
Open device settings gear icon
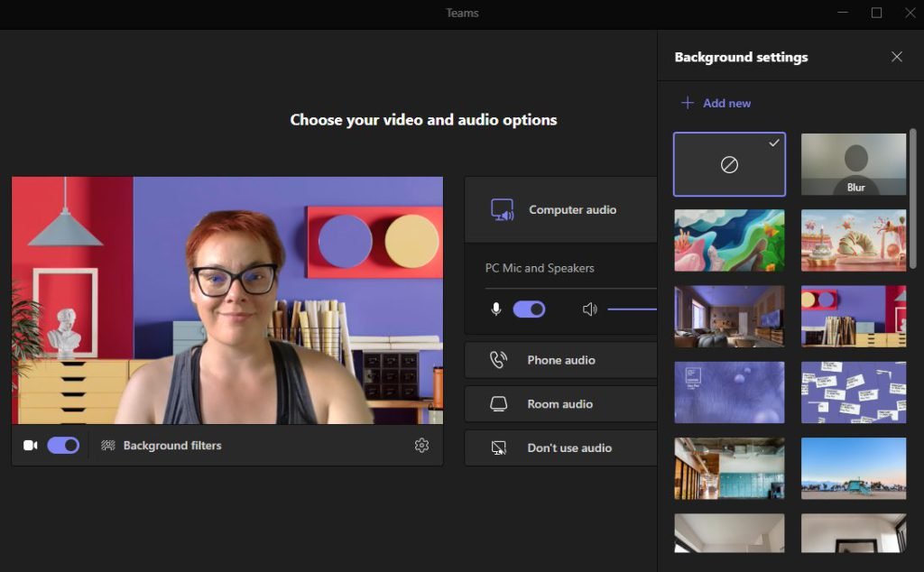pos(421,446)
